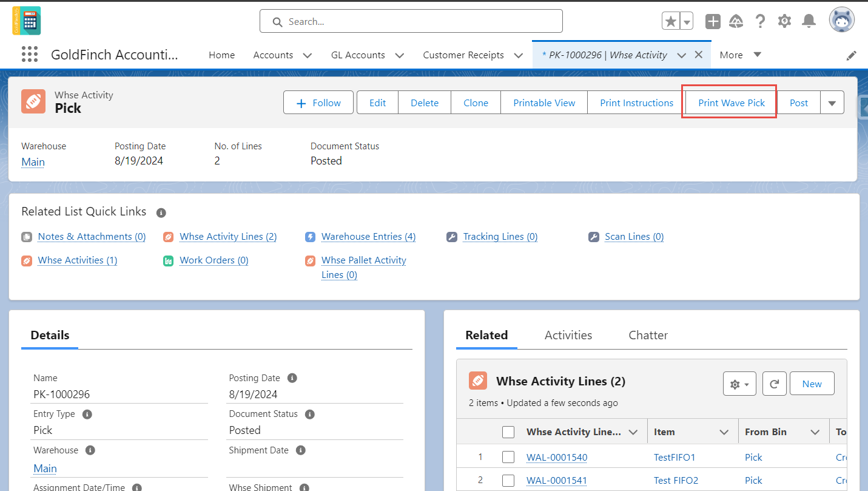868x491 pixels.
Task: Click the GoldFinch calculator app logo
Action: coord(27,21)
